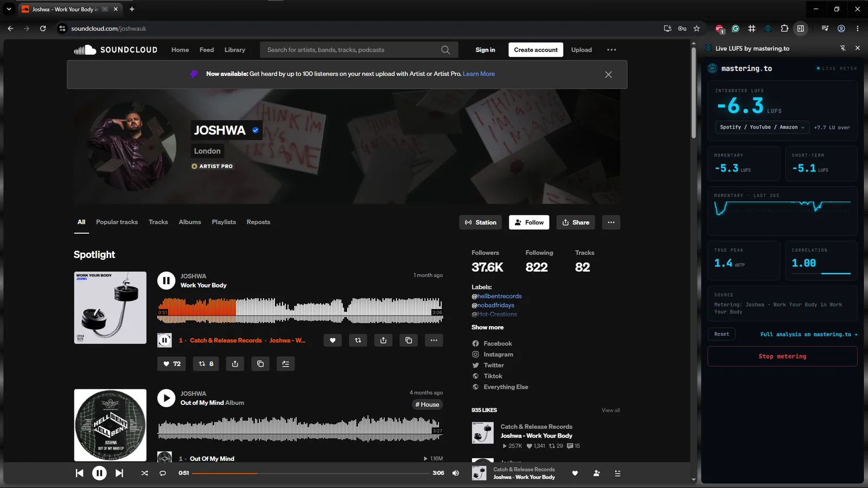Screen dimensions: 868x488
Task: Follow artist icon in player bar
Action: coord(597,473)
